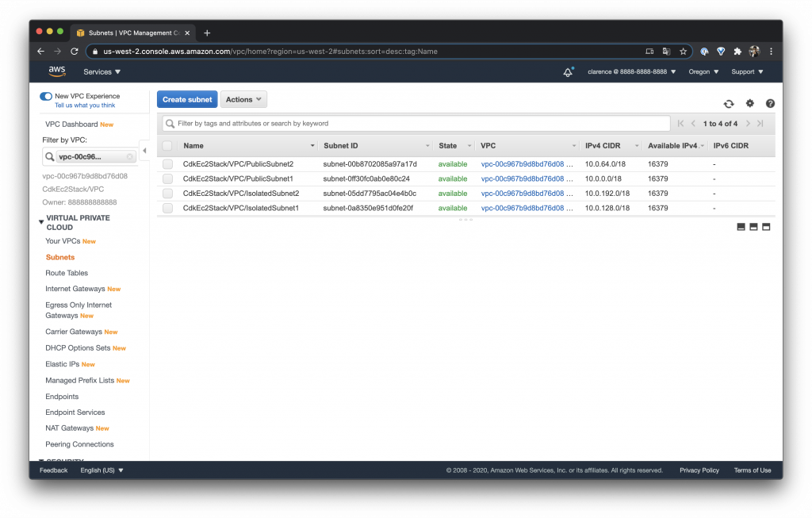Go to previous page of results
This screenshot has height=518, width=812.
[693, 123]
